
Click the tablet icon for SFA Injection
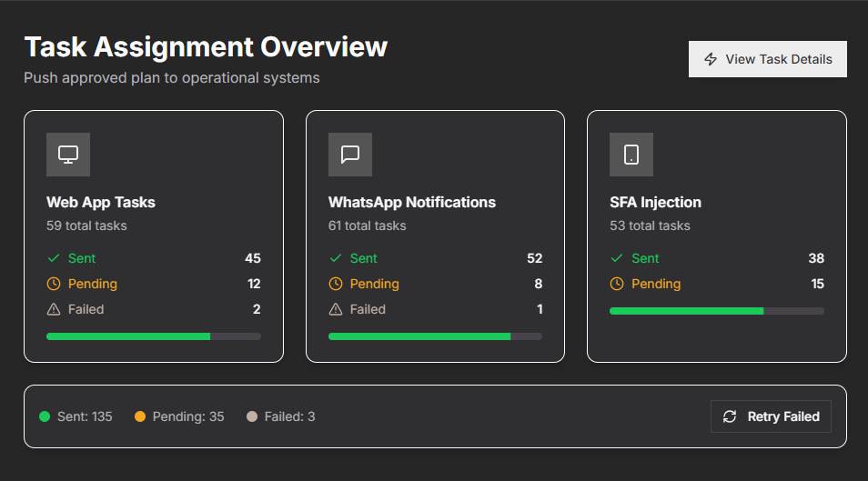pos(631,155)
